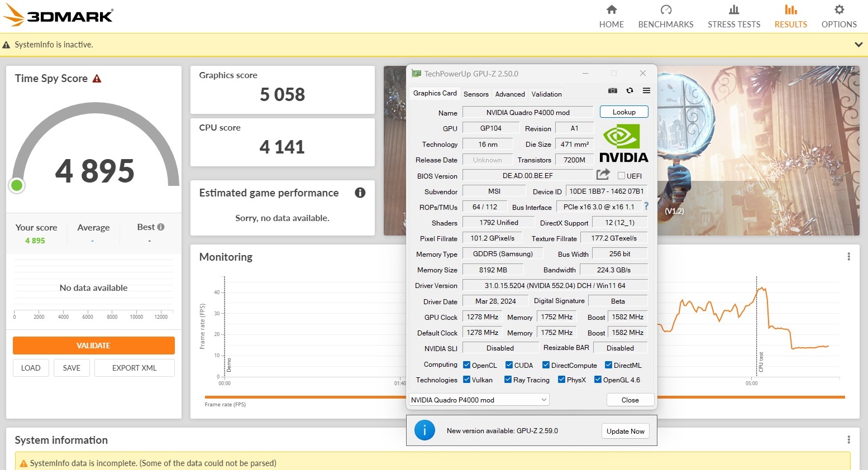Open the 3DMark Home page
Image resolution: width=868 pixels, height=470 pixels.
611,17
